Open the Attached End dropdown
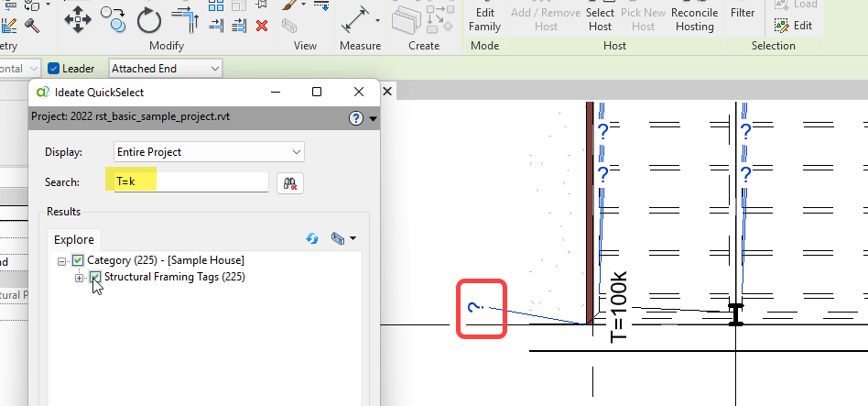This screenshot has height=406, width=868. 166,69
